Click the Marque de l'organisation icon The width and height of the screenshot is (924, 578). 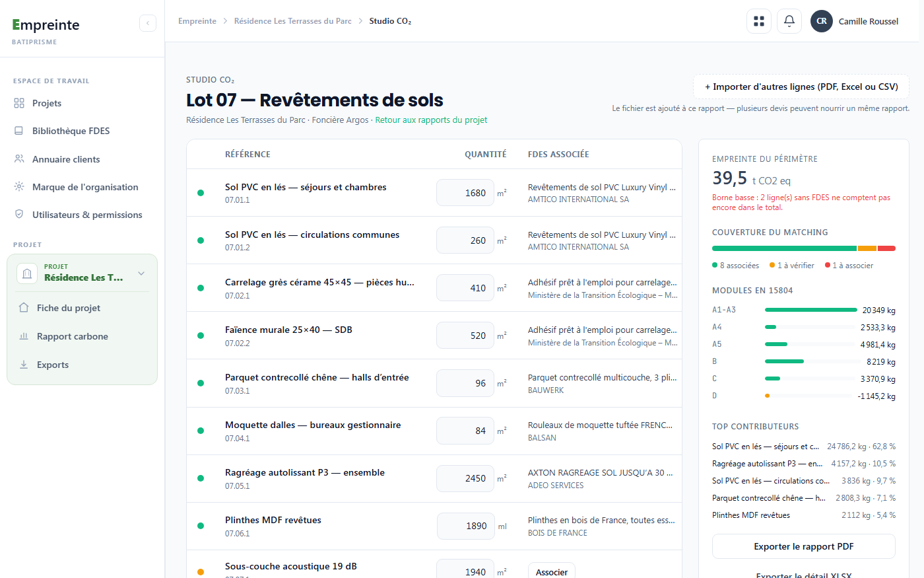[x=19, y=187]
